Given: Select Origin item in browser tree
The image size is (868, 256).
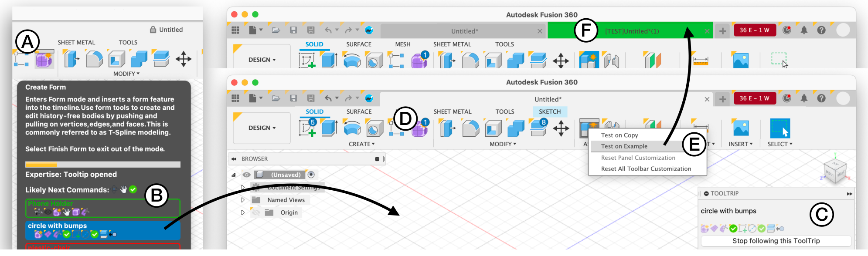Looking at the screenshot, I should coord(289,212).
